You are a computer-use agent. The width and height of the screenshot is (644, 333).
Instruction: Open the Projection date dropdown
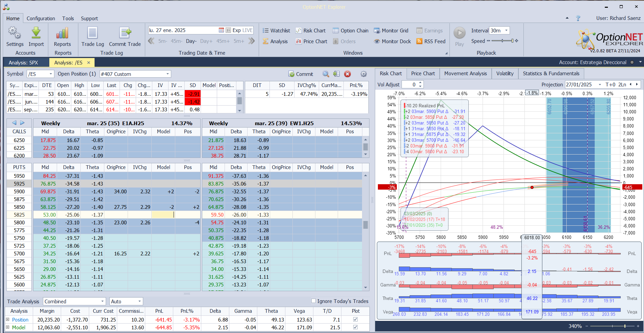(600, 85)
